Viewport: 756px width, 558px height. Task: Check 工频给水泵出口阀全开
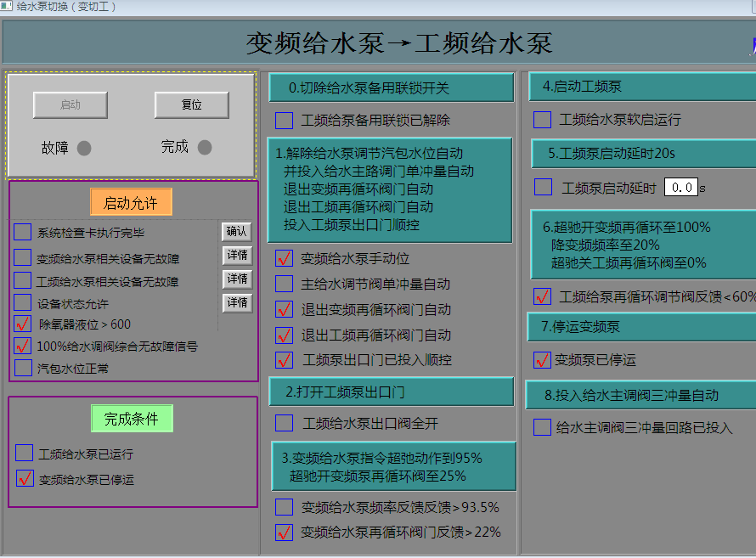tap(284, 423)
